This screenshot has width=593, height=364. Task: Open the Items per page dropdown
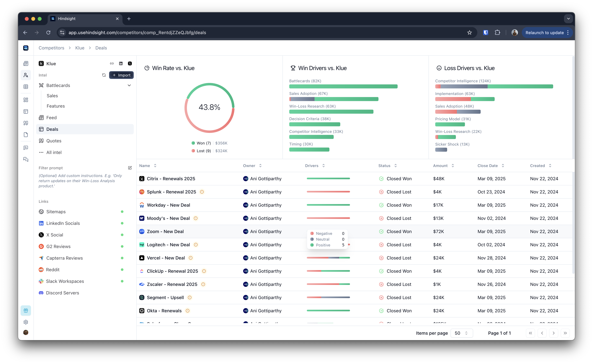(462, 333)
